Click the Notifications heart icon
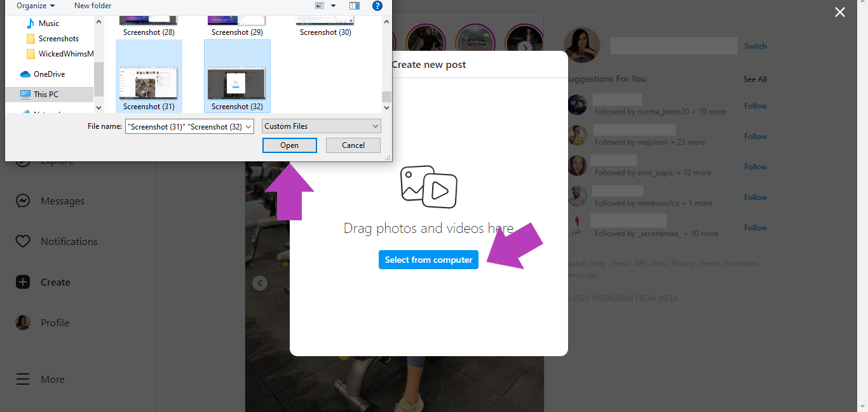Image resolution: width=868 pixels, height=412 pixels. 23,242
